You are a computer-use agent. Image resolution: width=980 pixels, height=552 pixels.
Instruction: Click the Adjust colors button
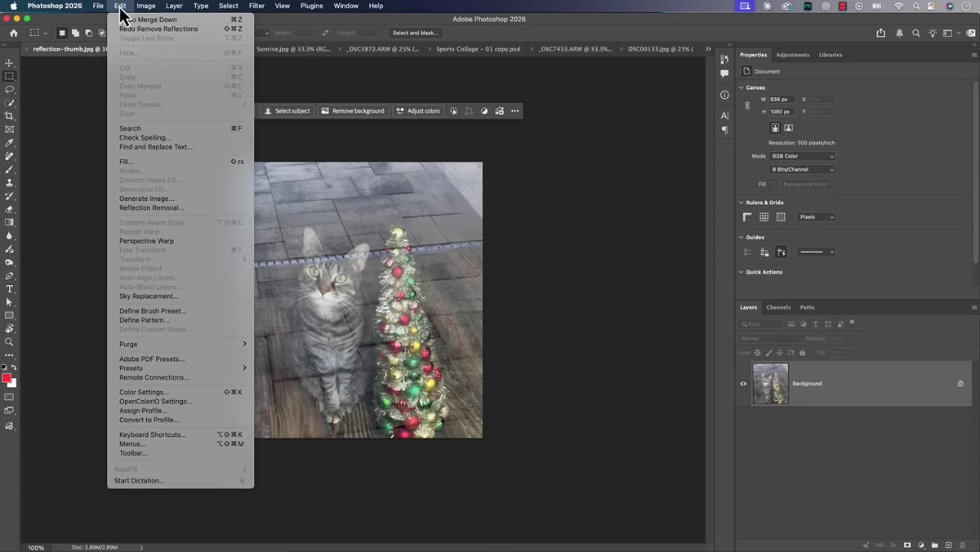pos(418,111)
